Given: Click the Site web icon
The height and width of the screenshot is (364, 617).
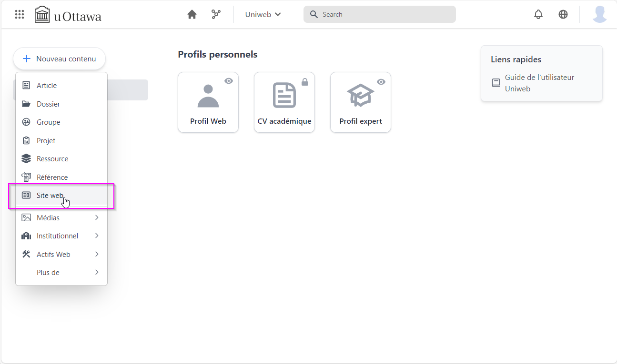Looking at the screenshot, I should point(26,195).
